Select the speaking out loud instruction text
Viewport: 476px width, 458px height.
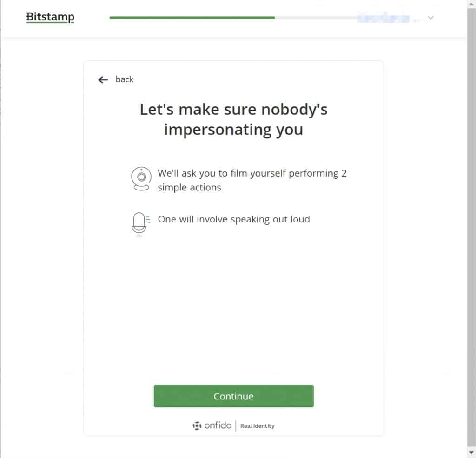234,219
